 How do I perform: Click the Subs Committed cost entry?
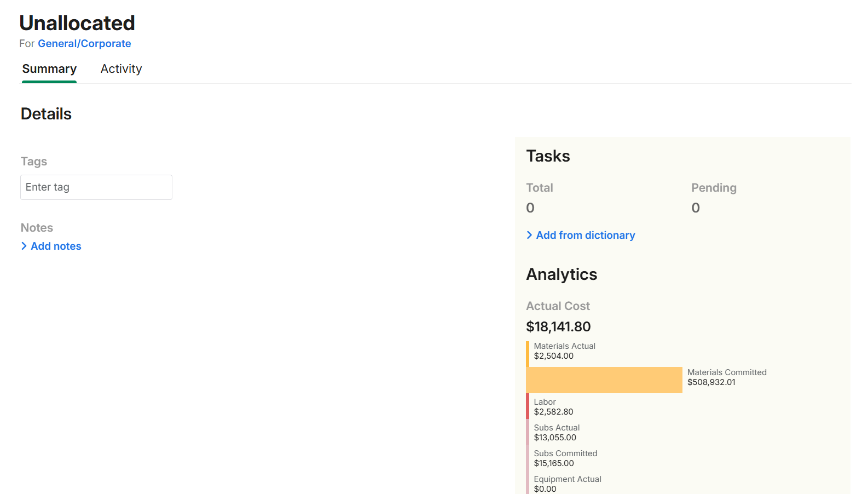(x=565, y=458)
